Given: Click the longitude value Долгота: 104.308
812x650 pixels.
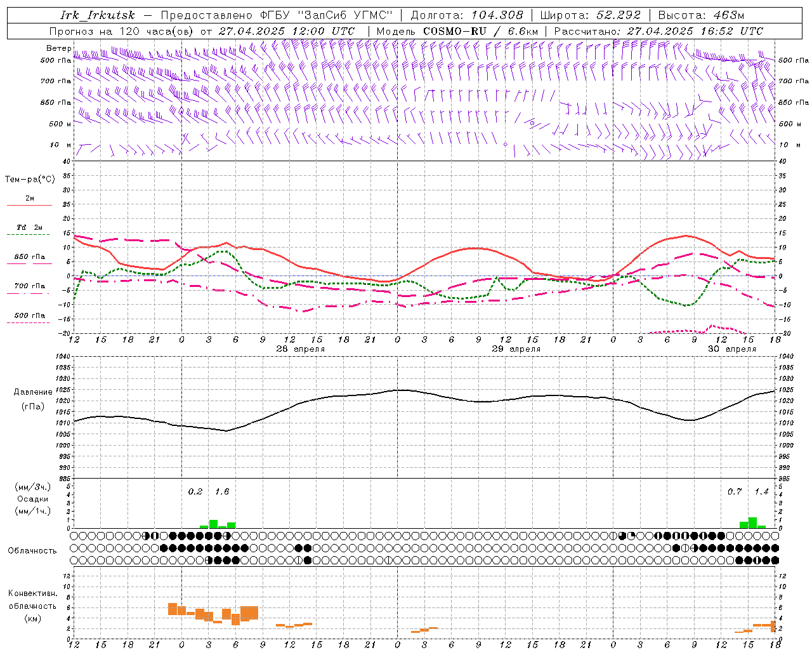Looking at the screenshot, I should click(467, 15).
